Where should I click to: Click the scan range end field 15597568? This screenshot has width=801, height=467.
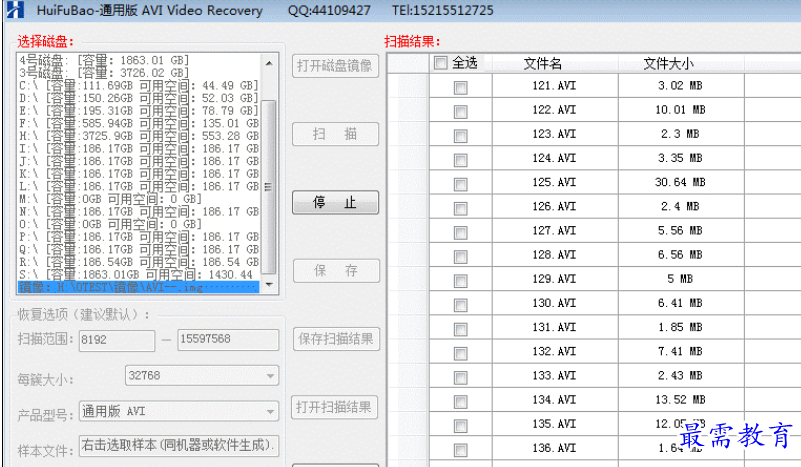coord(228,340)
